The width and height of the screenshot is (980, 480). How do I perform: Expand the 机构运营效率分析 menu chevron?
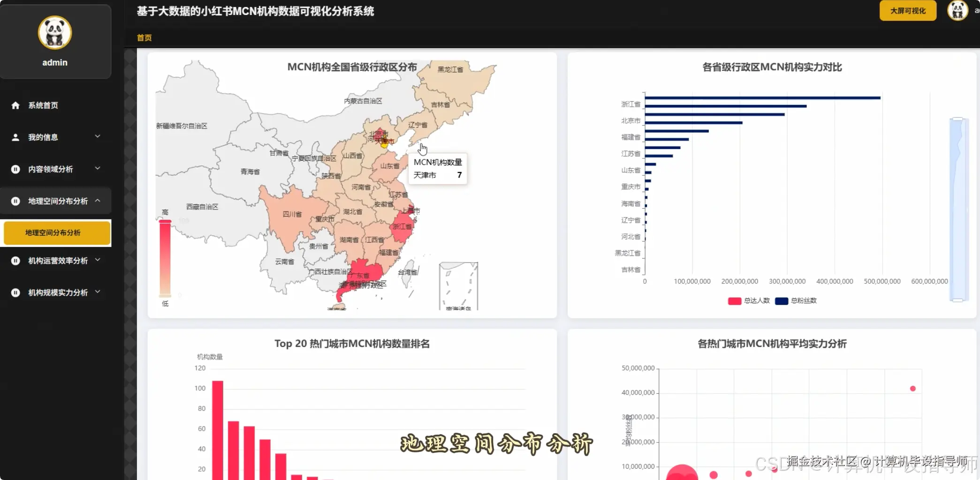(98, 260)
